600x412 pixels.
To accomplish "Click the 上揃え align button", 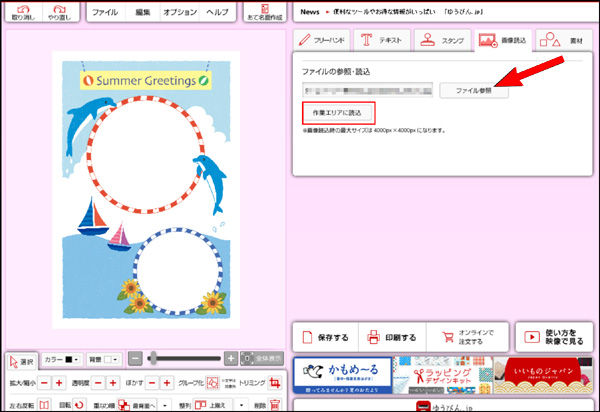I will point(214,405).
